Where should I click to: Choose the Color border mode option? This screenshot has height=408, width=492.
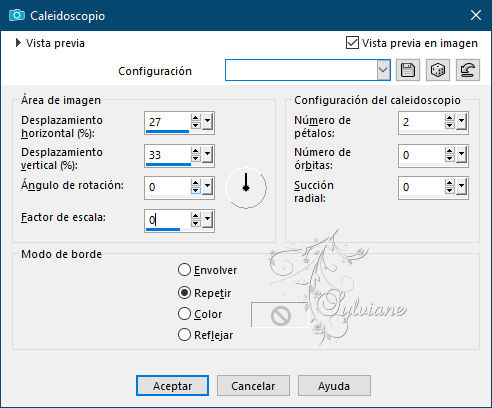(x=184, y=314)
